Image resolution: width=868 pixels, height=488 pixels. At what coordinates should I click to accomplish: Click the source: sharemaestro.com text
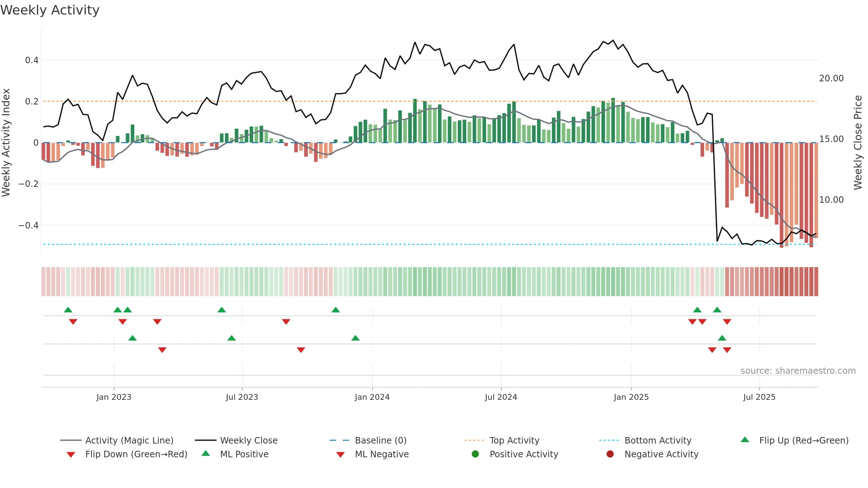(798, 371)
